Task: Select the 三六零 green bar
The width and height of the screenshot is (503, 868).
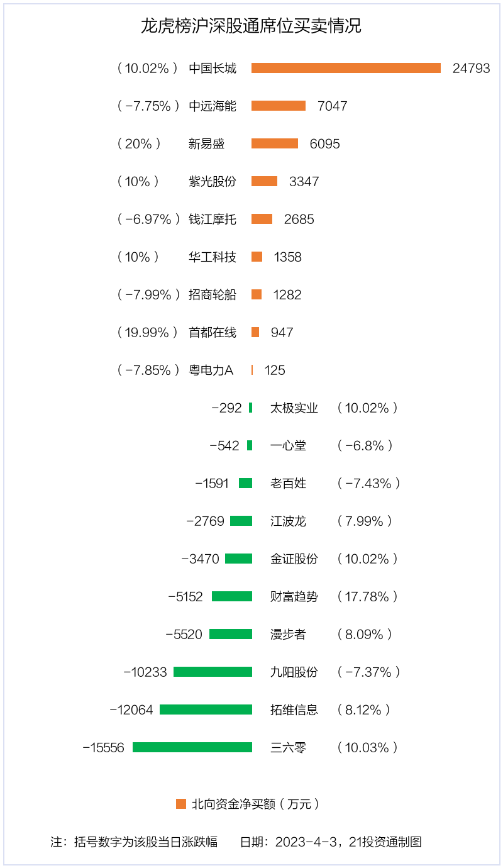Action: 192,747
